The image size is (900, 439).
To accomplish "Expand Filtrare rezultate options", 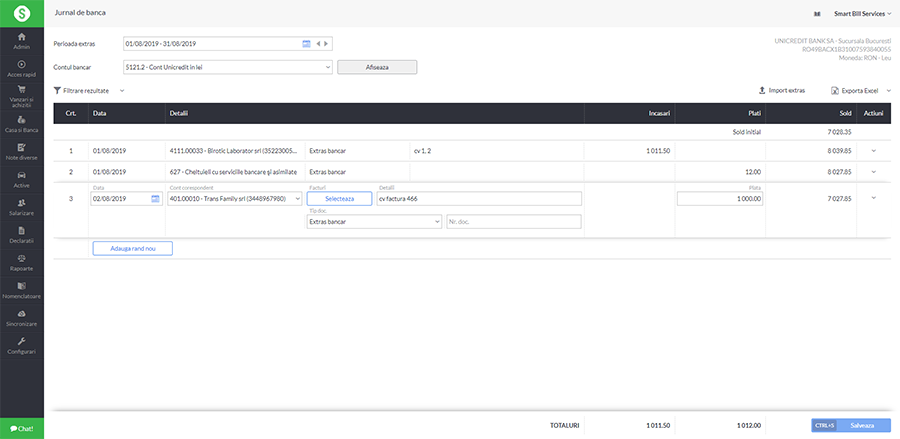I will tap(89, 91).
